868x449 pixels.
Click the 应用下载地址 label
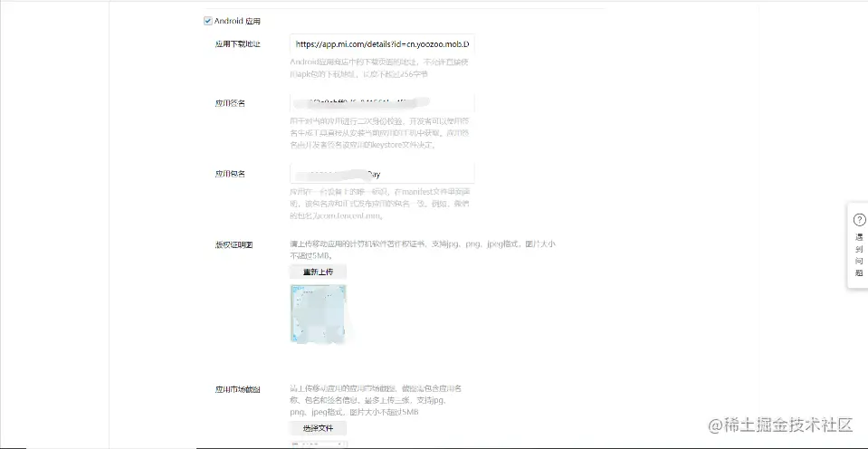[237, 44]
